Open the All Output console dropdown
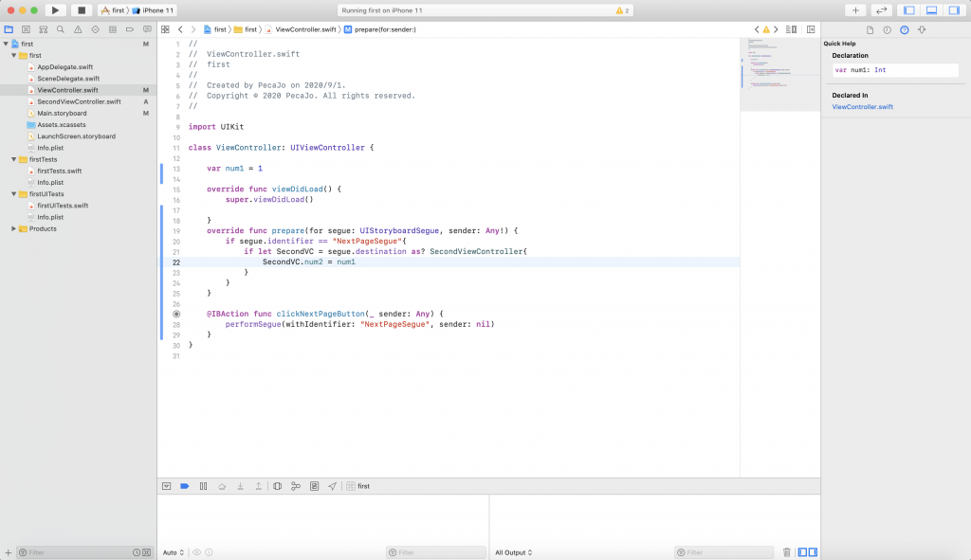This screenshot has width=971, height=560. click(513, 552)
